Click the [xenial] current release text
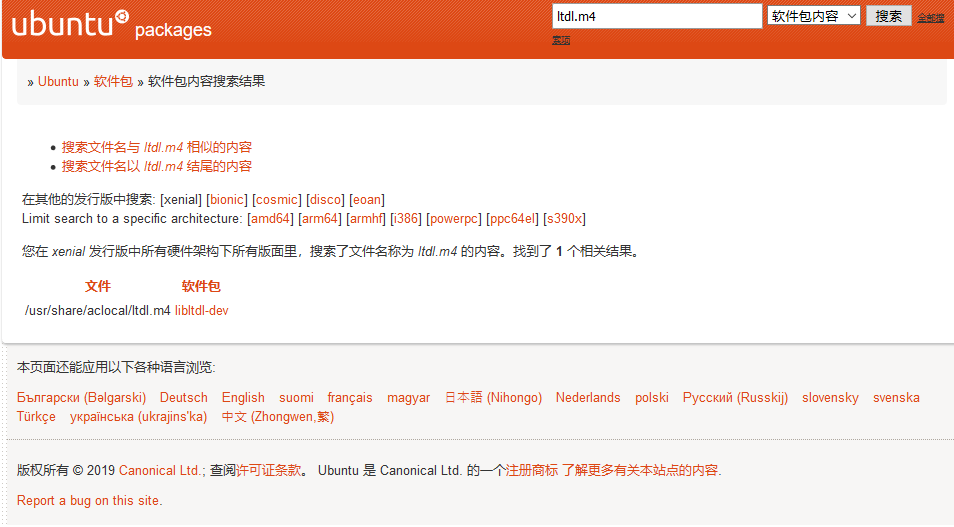This screenshot has height=527, width=954. pyautogui.click(x=181, y=200)
